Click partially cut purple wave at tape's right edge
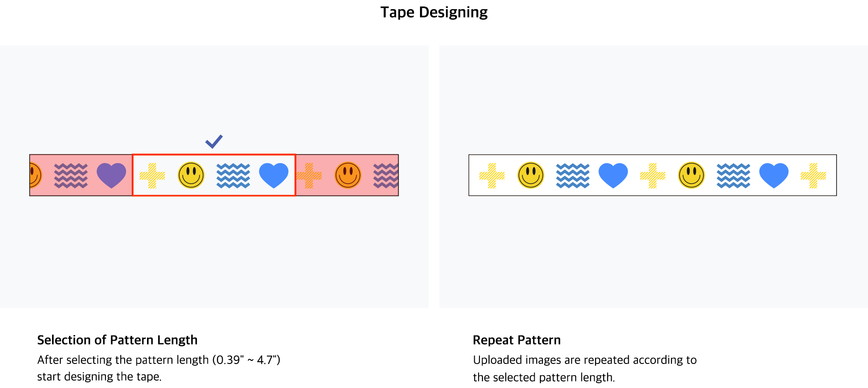The image size is (868, 388). (x=386, y=176)
